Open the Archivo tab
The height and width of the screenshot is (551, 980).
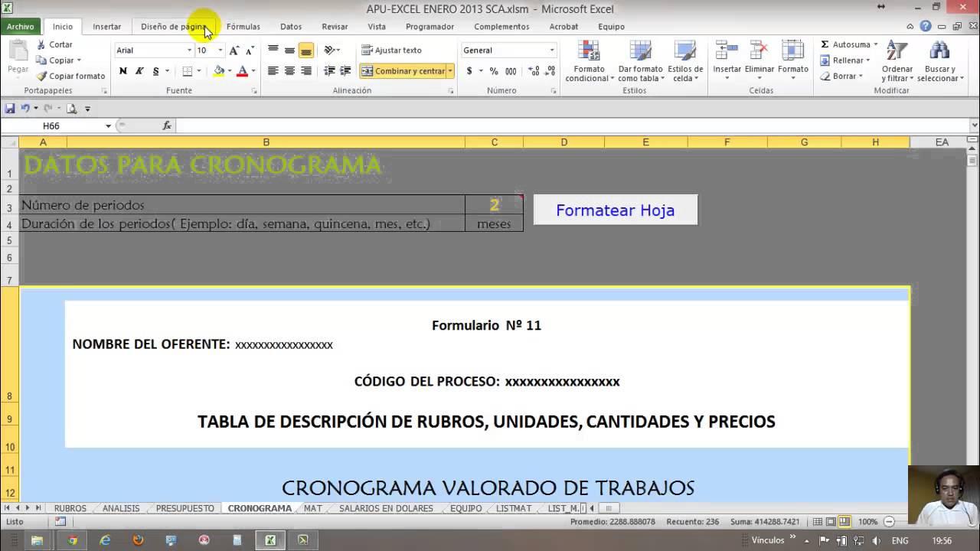point(21,26)
